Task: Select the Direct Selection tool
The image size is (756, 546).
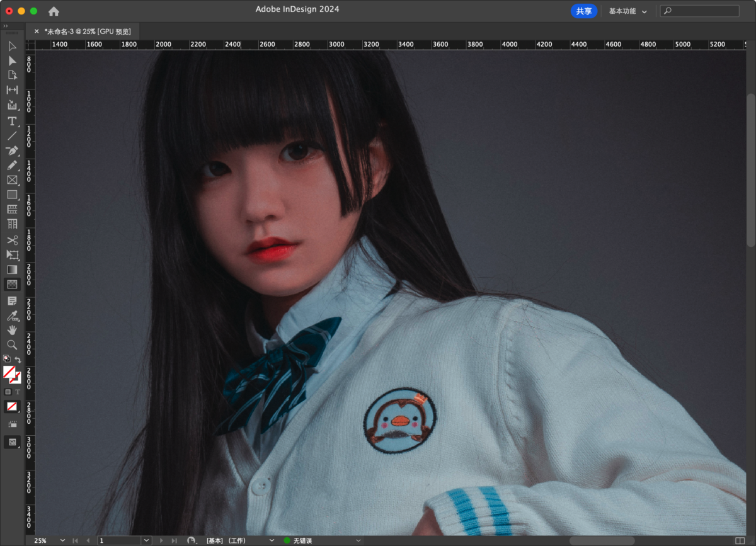Action: 12,60
